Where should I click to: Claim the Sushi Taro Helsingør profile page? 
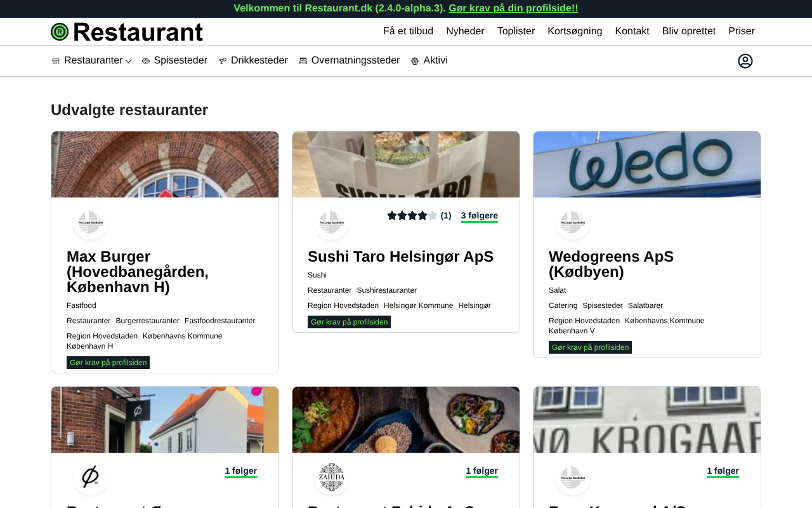(349, 322)
